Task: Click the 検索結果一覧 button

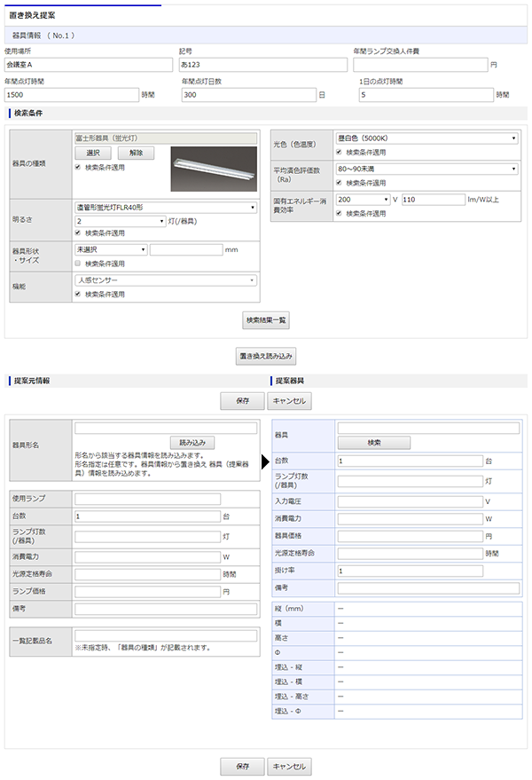Action: pyautogui.click(x=266, y=320)
